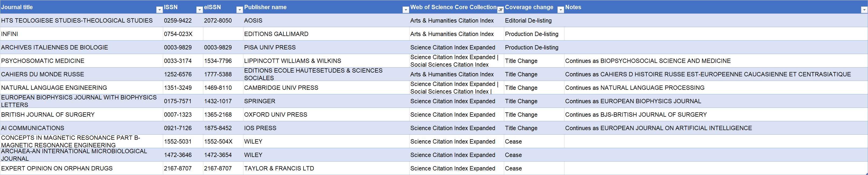
Task: Select note Continues as NATURAL LANGUAGE PROCESSING
Action: [x=716, y=88]
